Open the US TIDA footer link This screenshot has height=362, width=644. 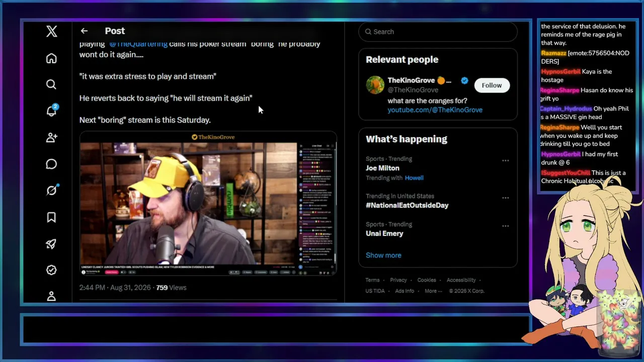click(x=375, y=291)
